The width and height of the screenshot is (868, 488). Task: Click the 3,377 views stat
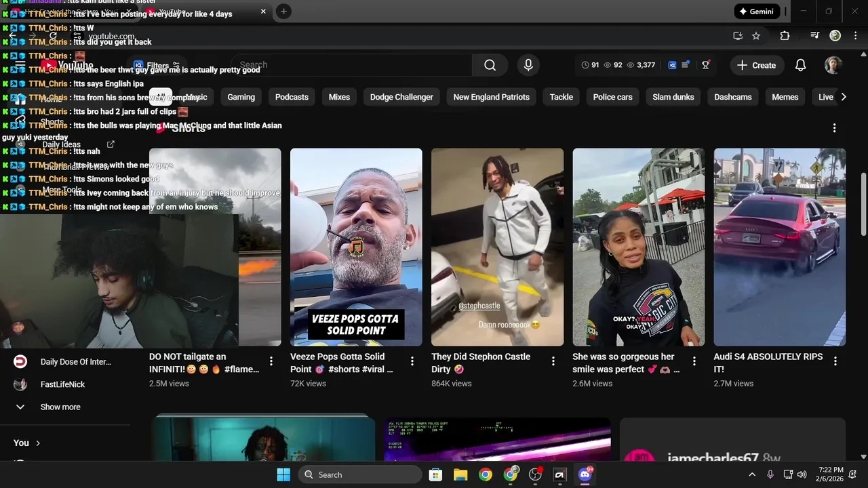pos(641,65)
